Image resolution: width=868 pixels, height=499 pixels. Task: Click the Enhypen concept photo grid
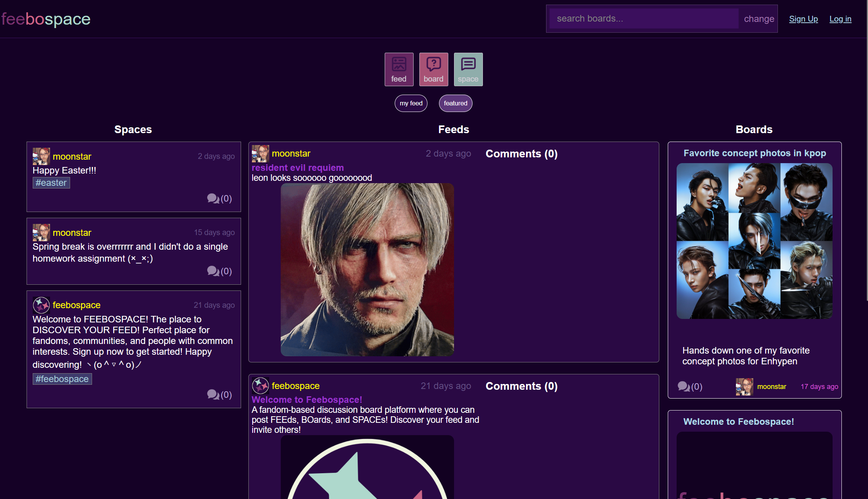754,242
